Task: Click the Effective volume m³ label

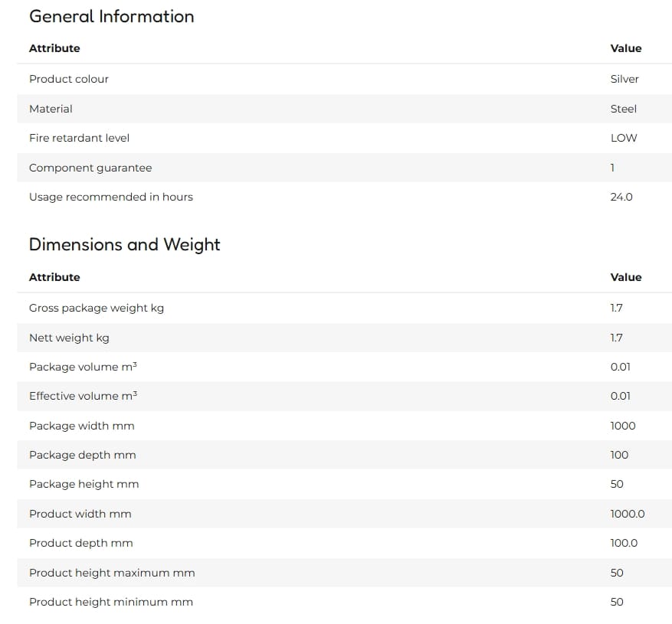Action: click(84, 396)
